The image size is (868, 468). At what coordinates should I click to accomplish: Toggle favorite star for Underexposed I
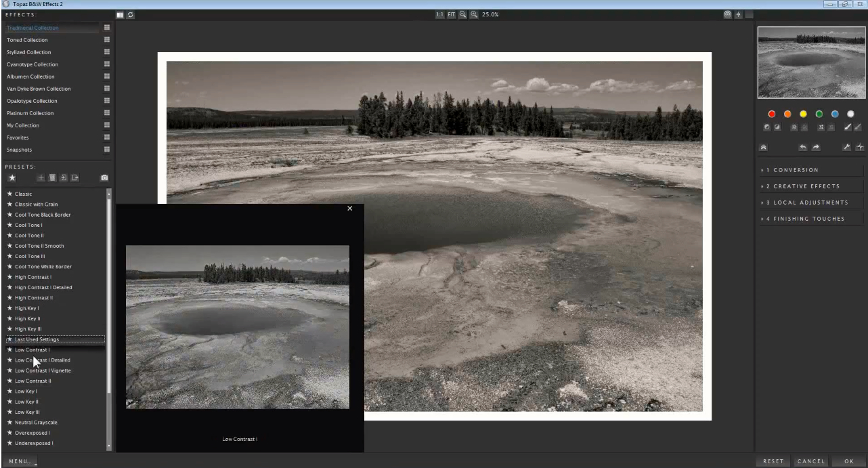tap(9, 443)
